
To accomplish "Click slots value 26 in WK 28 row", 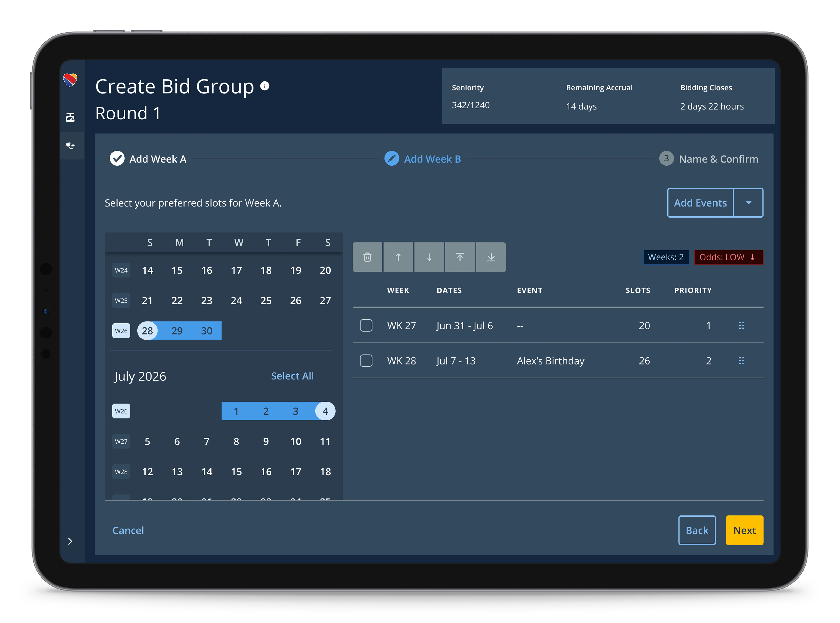I will point(644,361).
